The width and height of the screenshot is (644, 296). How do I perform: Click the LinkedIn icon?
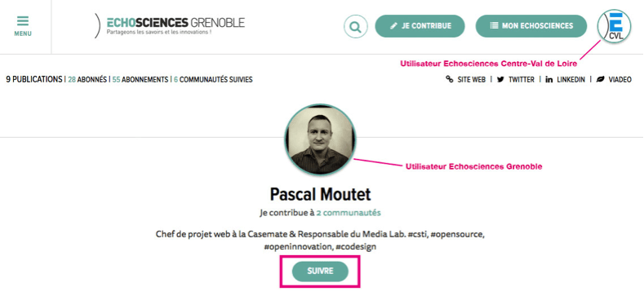tap(549, 80)
